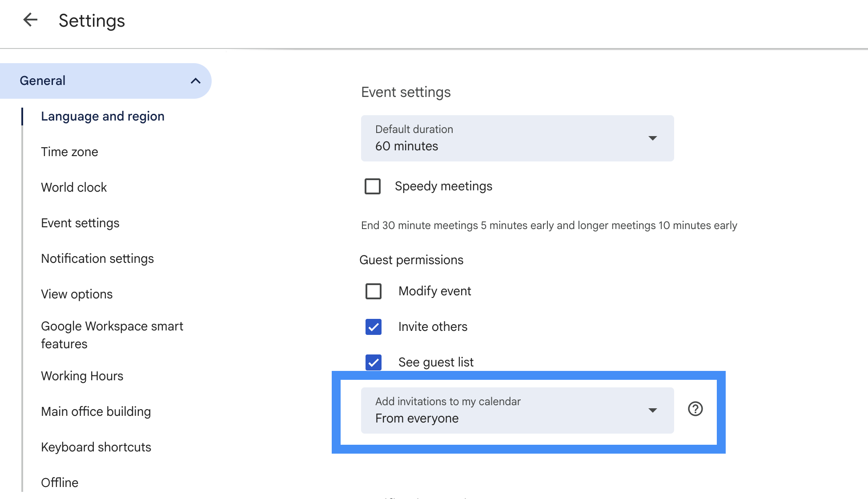Uncheck the See guest list checkbox
This screenshot has height=499, width=868.
[x=374, y=362]
